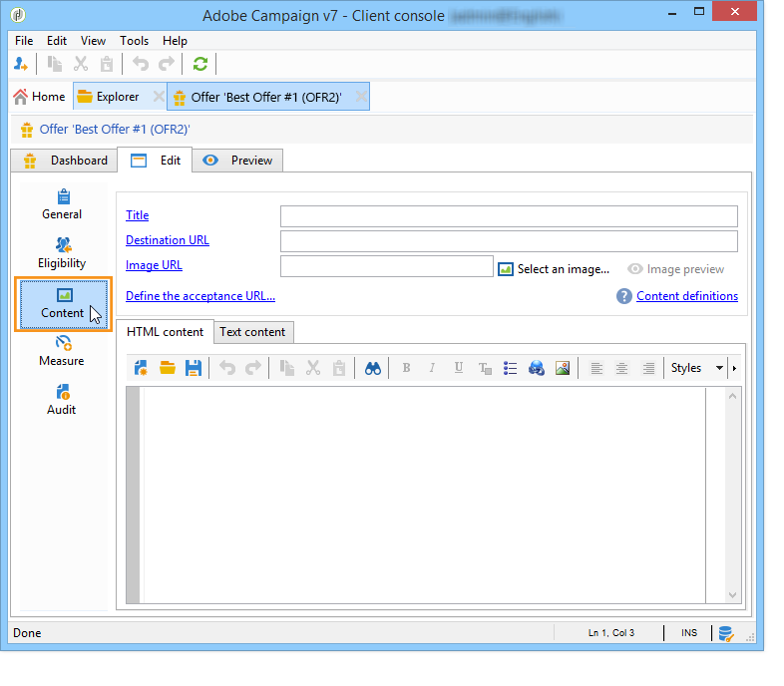Open the Styles dropdown
This screenshot has height=686, width=784.
697,368
